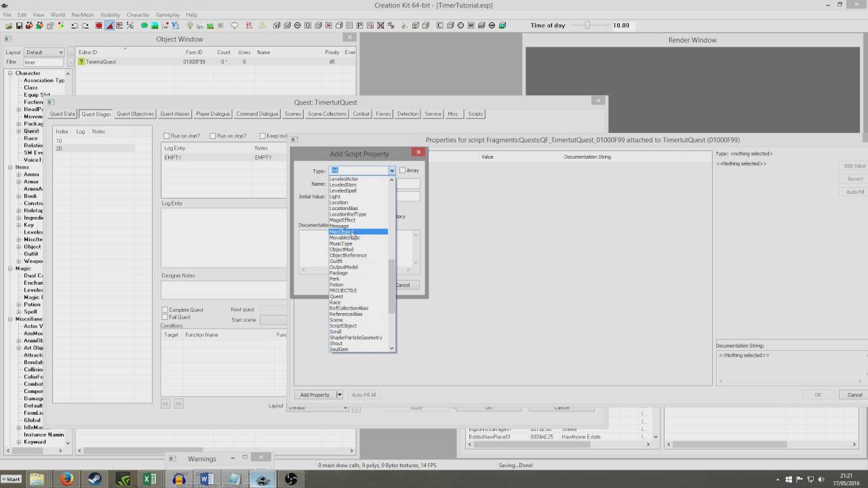Click the crossed-out box toolbar icon

pos(380,26)
